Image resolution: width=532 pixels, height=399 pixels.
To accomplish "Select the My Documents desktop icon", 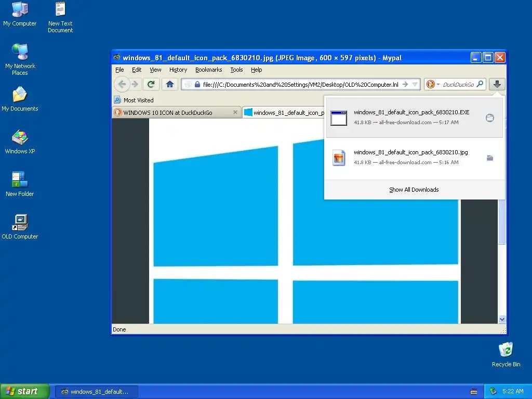I will [20, 99].
